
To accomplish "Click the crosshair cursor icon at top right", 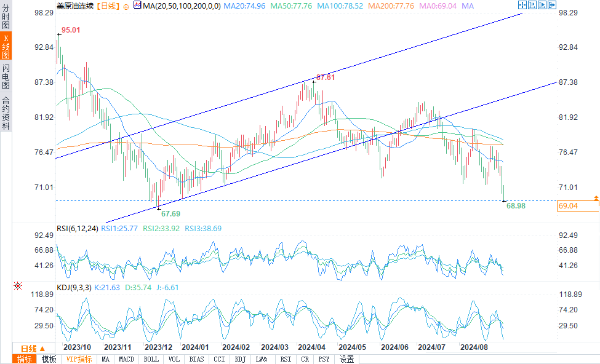I will coord(522,5).
